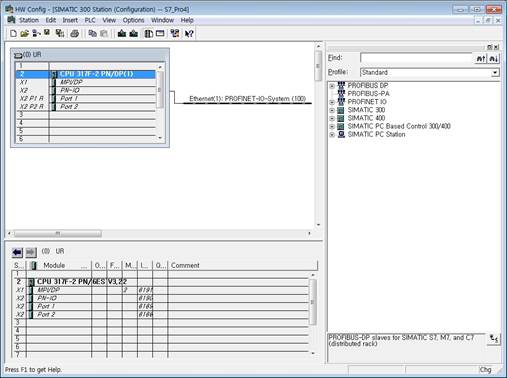Click the window view icon beside Catalog
The height and width of the screenshot is (378, 507).
[x=160, y=33]
